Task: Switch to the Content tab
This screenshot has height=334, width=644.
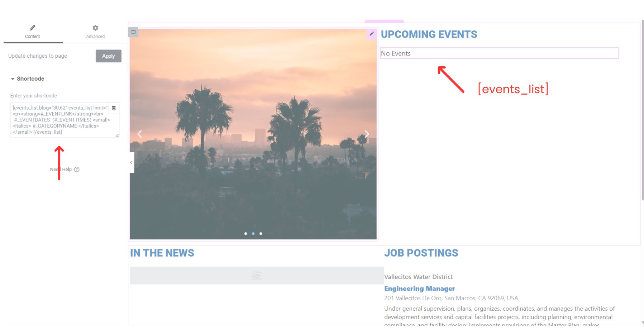Action: click(33, 32)
